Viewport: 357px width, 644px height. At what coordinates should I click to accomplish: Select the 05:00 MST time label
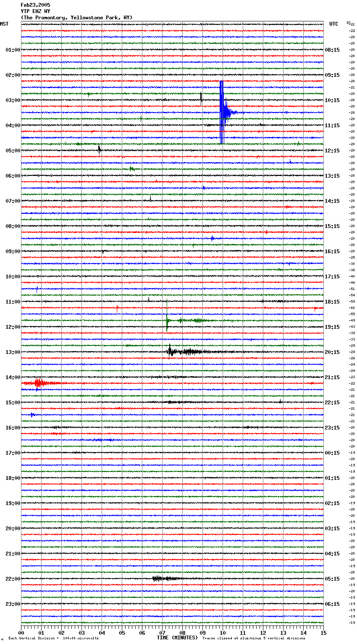point(13,151)
